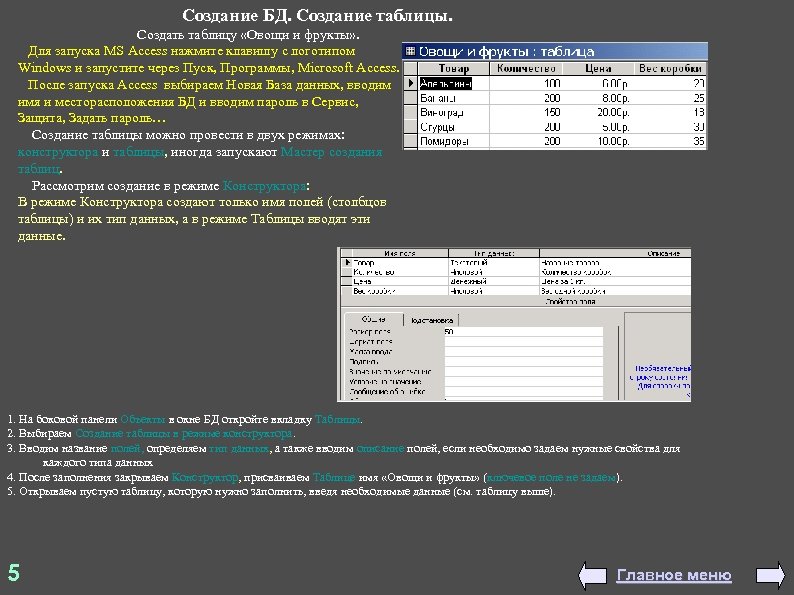Go to next slide with right arrow
Image resolution: width=794 pixels, height=595 pixels.
(770, 575)
